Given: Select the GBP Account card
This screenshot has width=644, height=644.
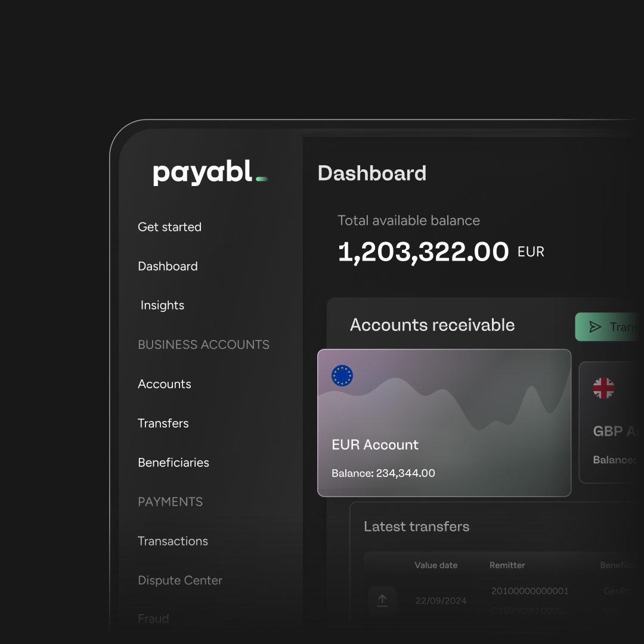Looking at the screenshot, I should [x=612, y=423].
